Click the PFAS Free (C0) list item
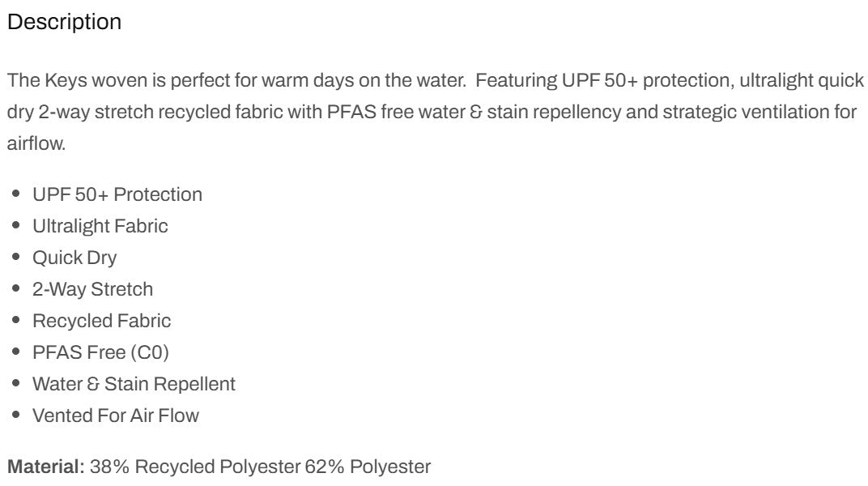The height and width of the screenshot is (486, 868). (100, 352)
